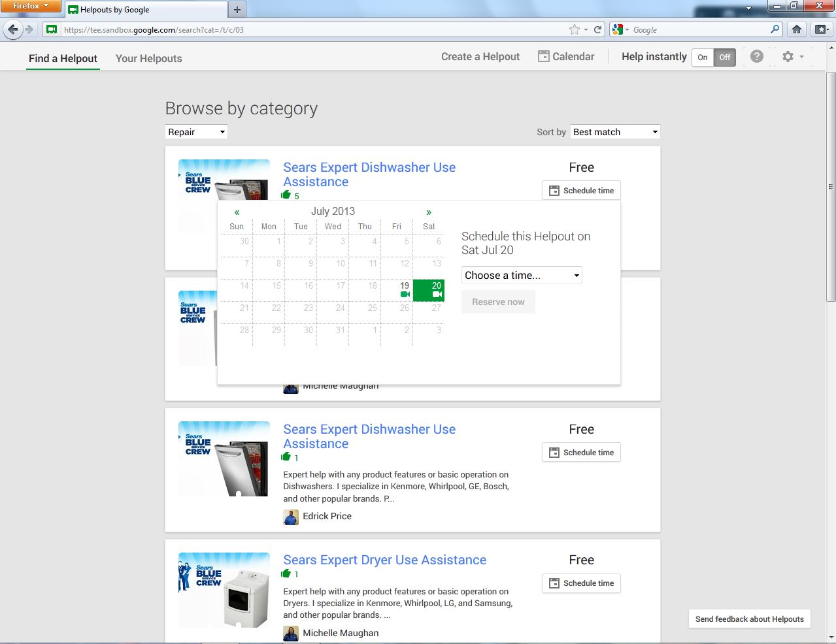Open the Repair category dropdown

click(196, 132)
